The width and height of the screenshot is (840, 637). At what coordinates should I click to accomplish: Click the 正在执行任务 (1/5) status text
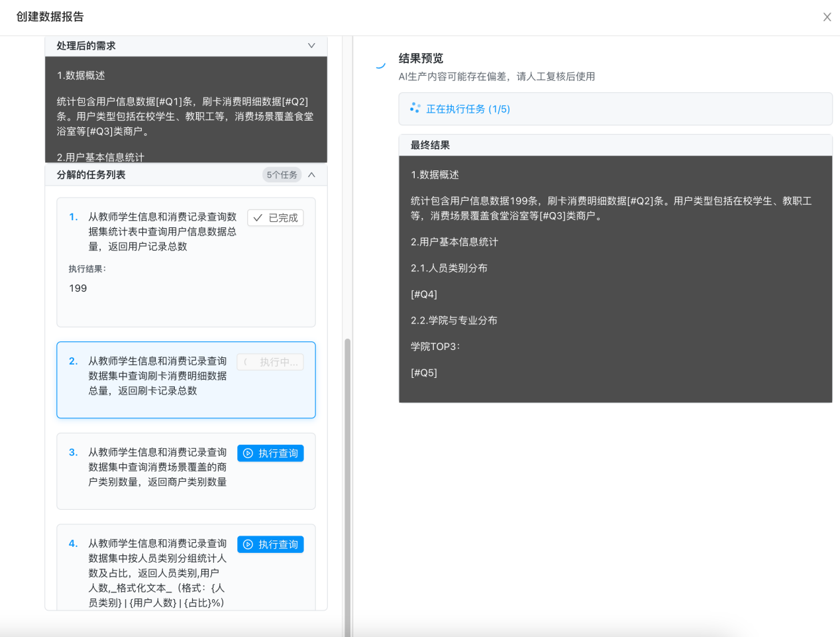(468, 109)
